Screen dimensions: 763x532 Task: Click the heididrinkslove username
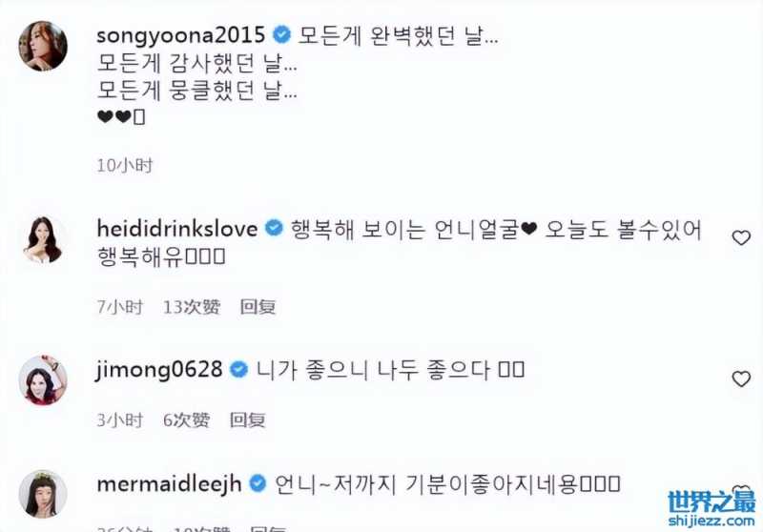click(x=177, y=229)
